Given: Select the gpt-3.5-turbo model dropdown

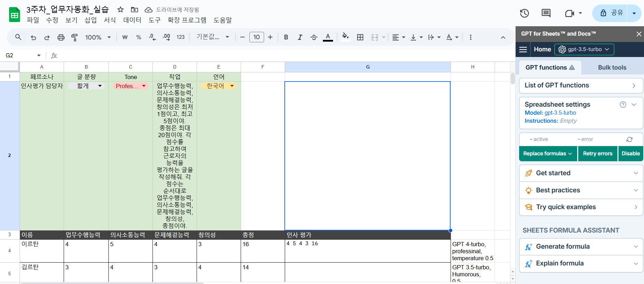Looking at the screenshot, I should 584,49.
